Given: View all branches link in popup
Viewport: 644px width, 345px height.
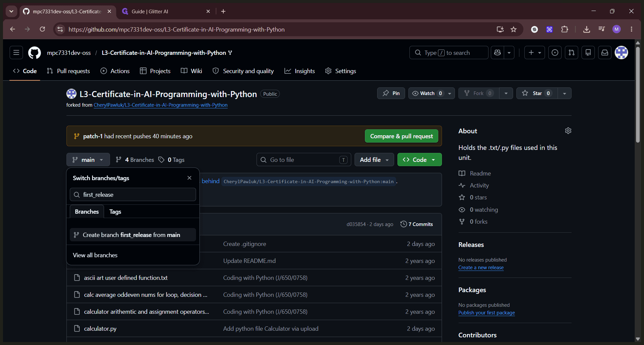Looking at the screenshot, I should pos(95,255).
